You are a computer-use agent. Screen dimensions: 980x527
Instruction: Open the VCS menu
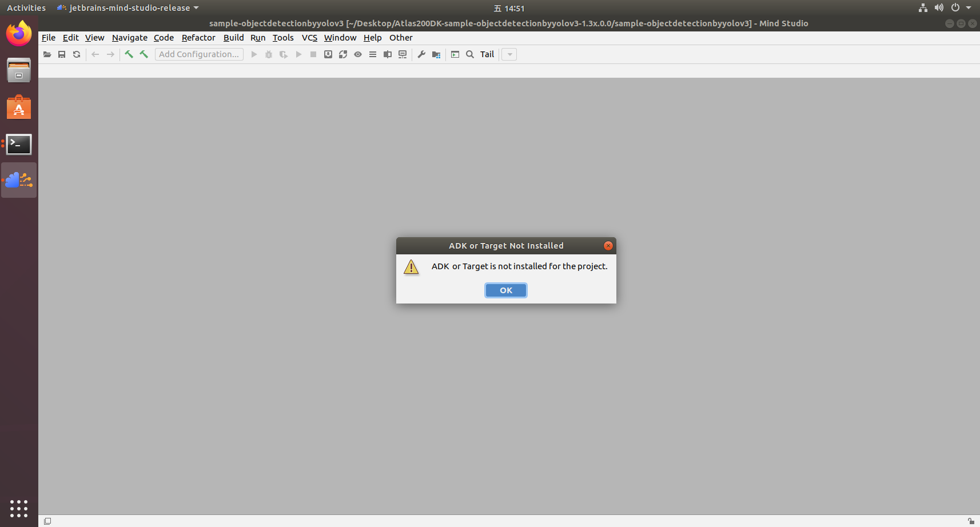309,38
